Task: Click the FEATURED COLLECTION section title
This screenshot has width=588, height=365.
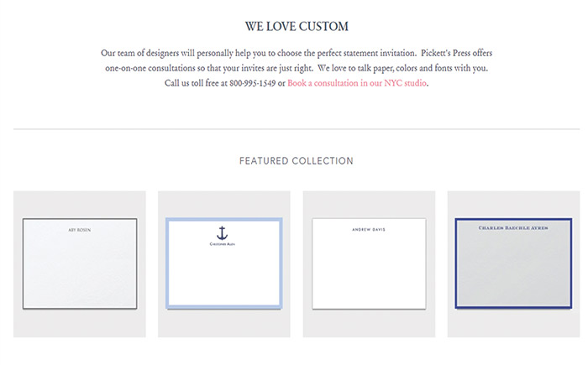Action: [x=297, y=160]
